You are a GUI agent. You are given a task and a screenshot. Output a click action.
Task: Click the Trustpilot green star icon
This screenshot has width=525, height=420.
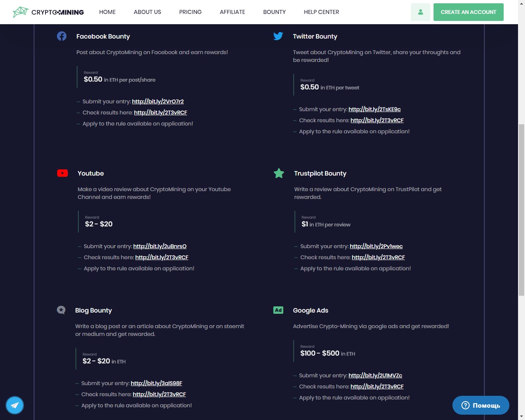(x=279, y=173)
